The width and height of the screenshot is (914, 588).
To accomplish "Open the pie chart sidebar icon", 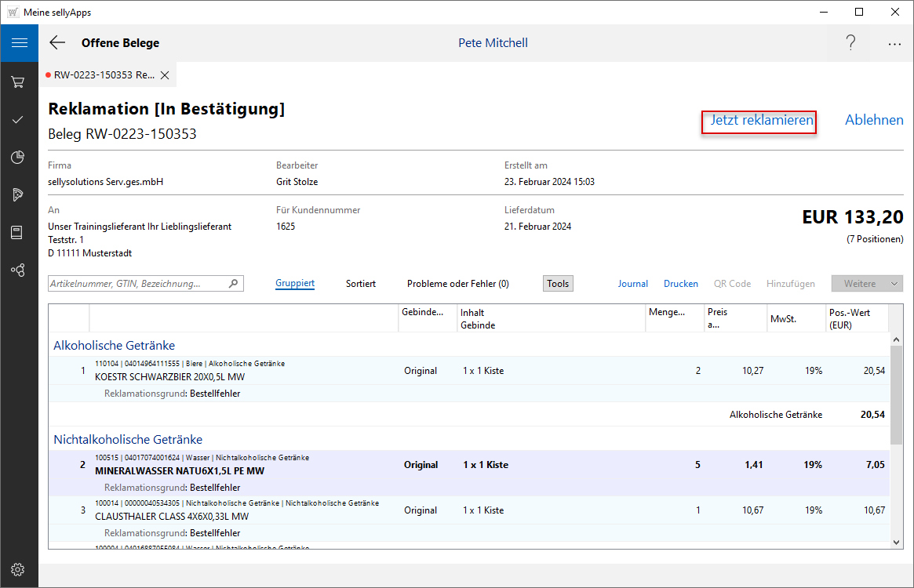I will (18, 158).
